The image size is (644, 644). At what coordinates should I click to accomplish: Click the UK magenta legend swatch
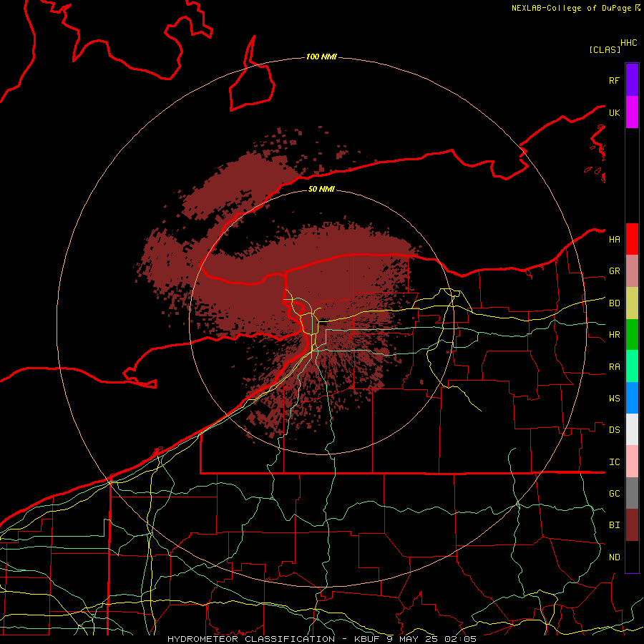point(632,112)
